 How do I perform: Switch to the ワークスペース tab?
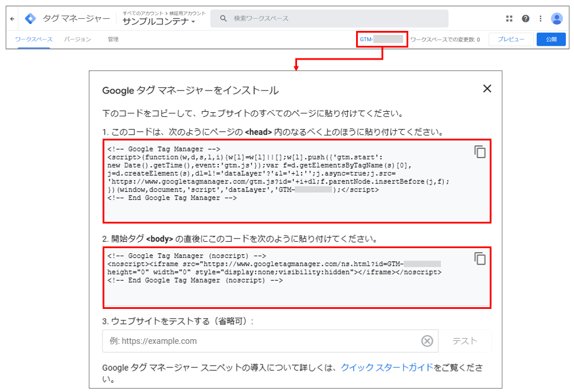click(x=34, y=40)
